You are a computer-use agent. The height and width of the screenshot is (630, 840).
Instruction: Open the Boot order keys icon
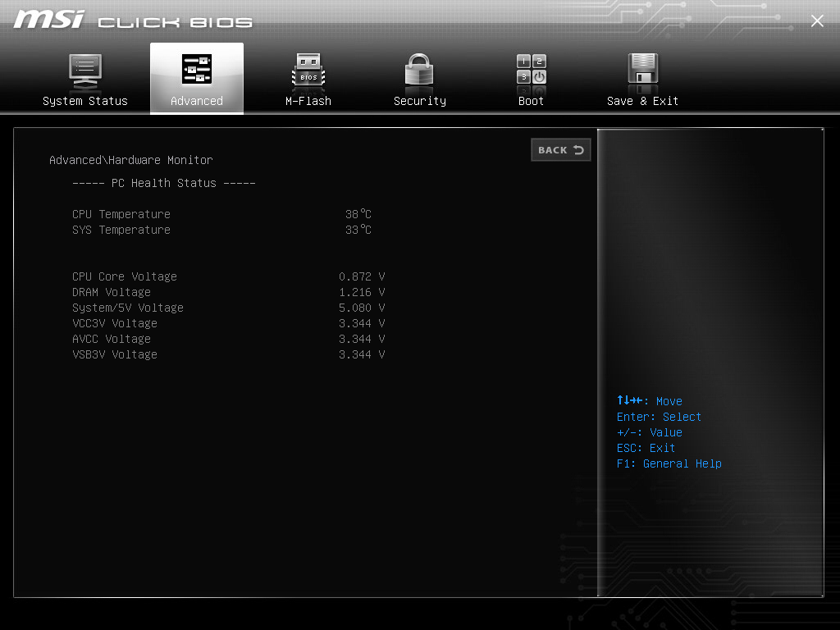[532, 71]
